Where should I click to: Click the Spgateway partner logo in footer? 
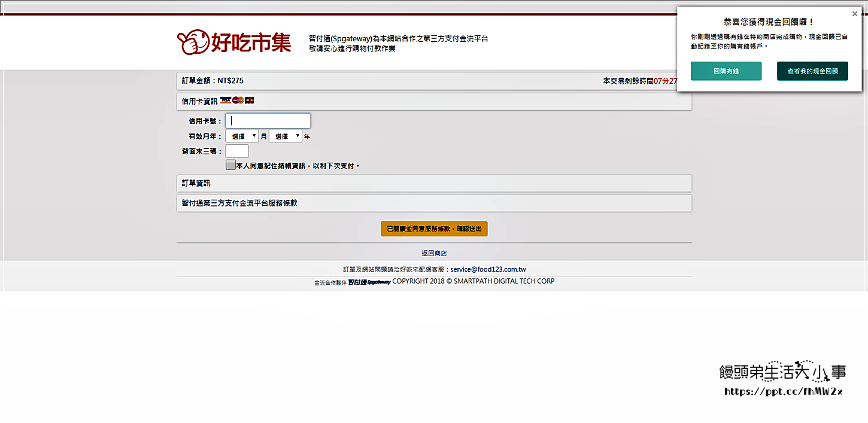369,282
